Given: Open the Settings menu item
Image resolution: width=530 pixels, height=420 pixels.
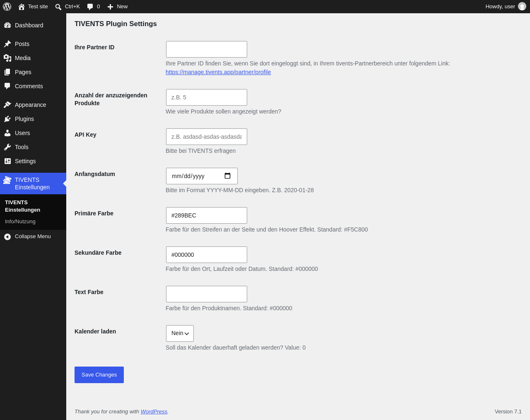Looking at the screenshot, I should point(33,161).
